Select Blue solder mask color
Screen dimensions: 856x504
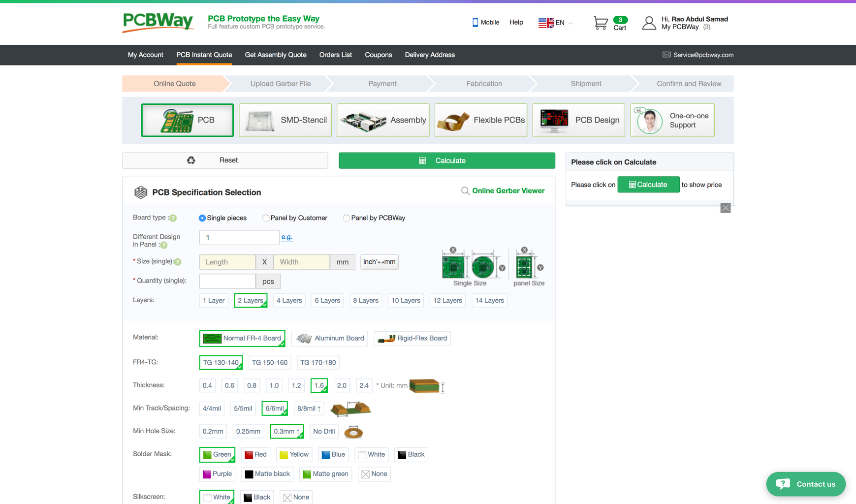tap(333, 455)
